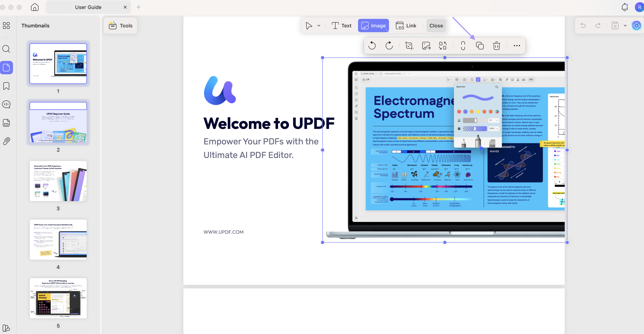
Task: Jump to page 3 using its thumbnail
Action: pyautogui.click(x=58, y=181)
